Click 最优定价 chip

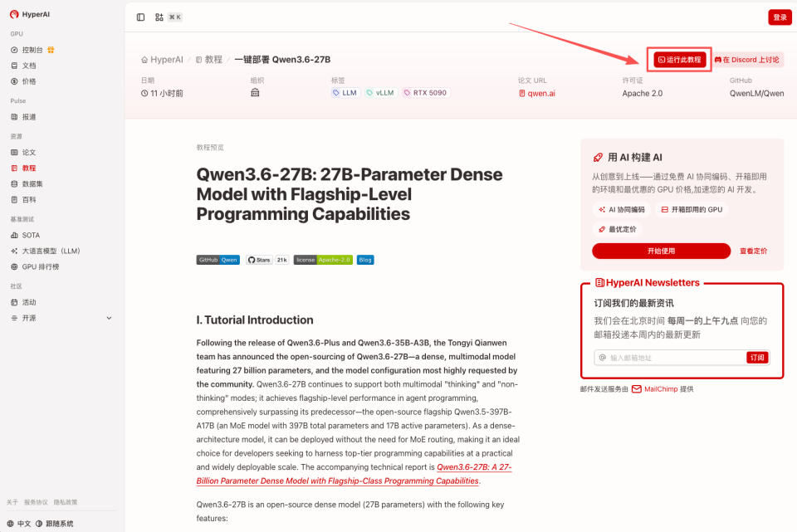tap(617, 229)
